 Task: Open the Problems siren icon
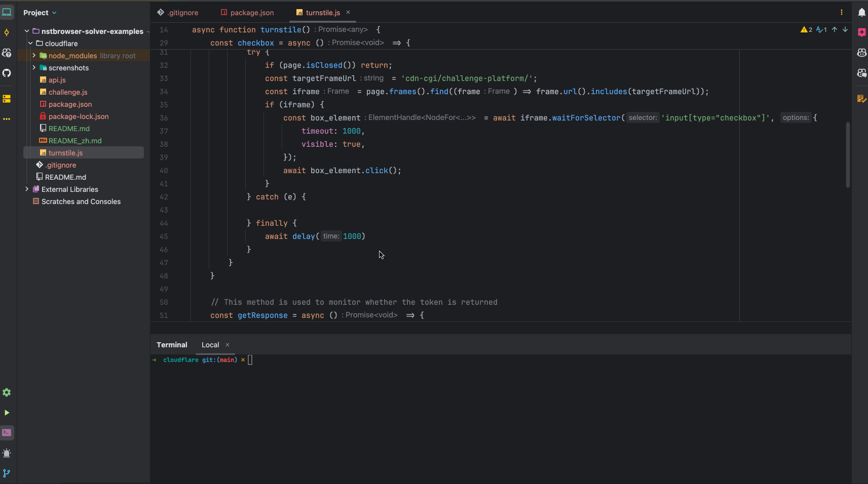pos(7,453)
